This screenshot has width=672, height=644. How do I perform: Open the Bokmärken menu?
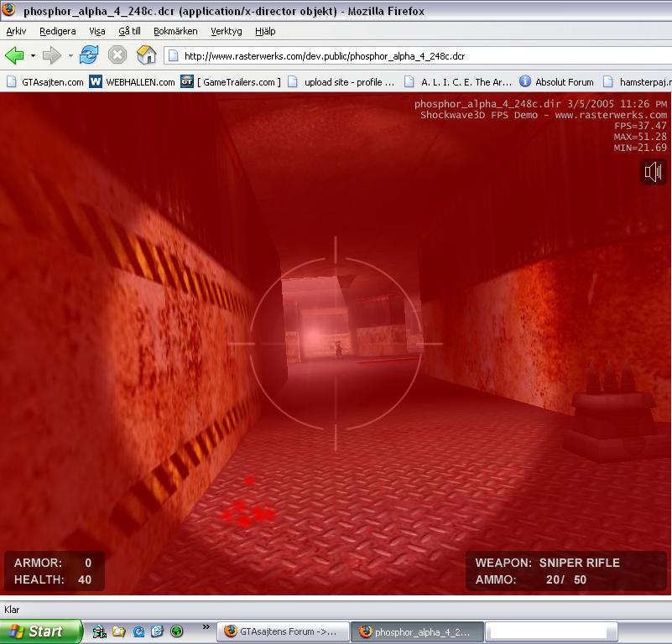(x=175, y=31)
